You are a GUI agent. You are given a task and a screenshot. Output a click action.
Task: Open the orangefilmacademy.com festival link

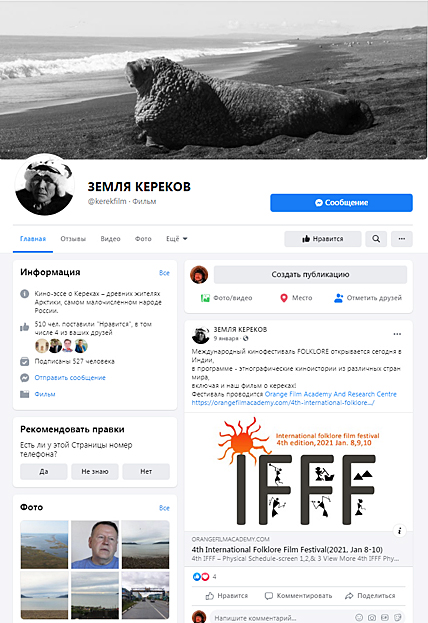point(283,403)
